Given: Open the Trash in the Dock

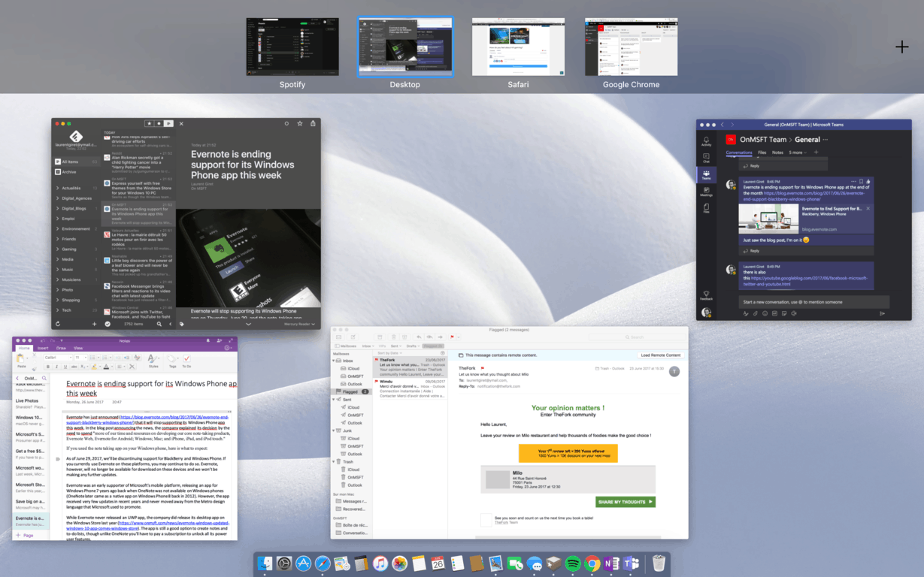Looking at the screenshot, I should tap(659, 563).
